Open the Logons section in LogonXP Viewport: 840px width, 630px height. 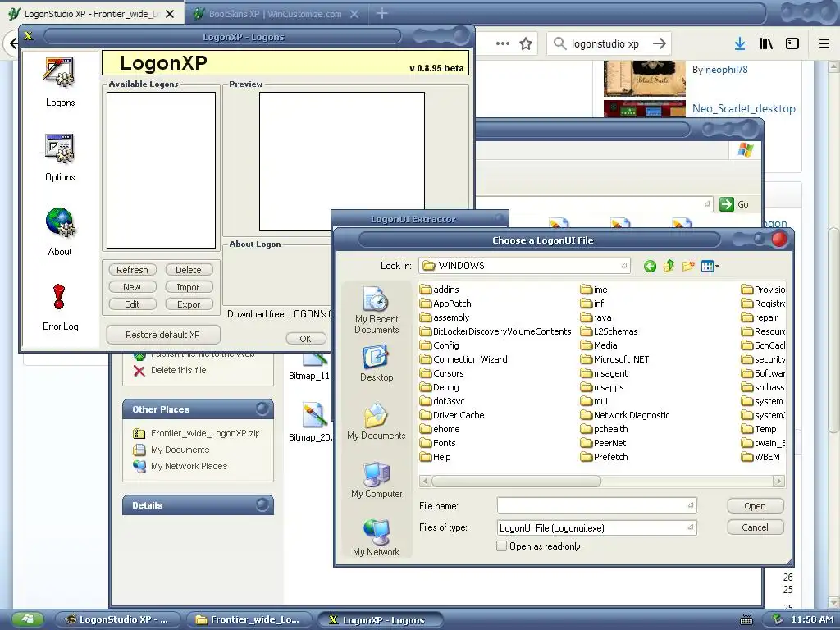(x=59, y=83)
